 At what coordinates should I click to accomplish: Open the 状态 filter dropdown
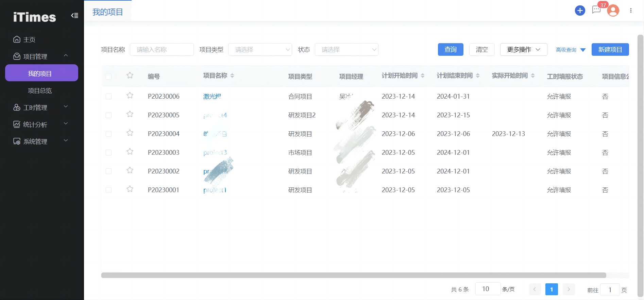point(346,50)
